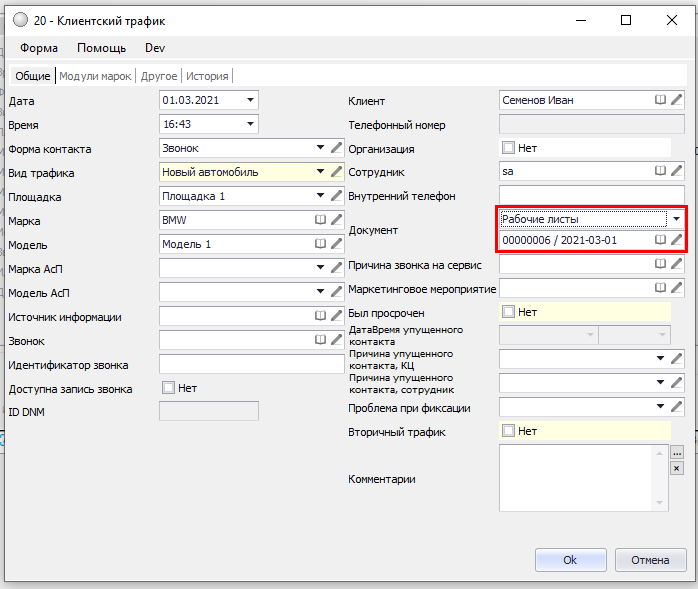Expand the Дата date picker dropdown

249,100
